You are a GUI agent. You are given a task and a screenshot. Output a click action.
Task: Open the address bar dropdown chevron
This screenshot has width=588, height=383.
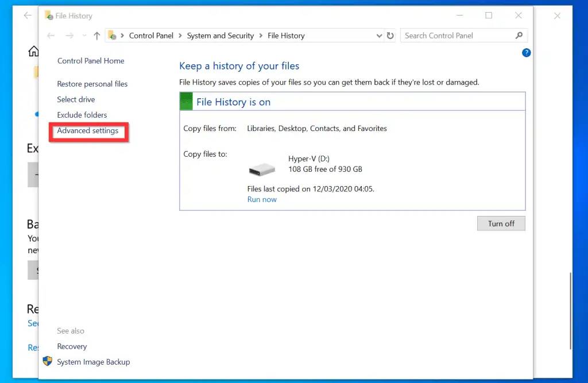pos(378,35)
